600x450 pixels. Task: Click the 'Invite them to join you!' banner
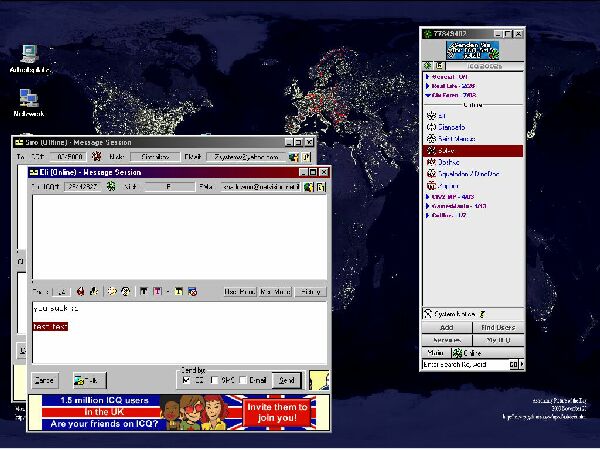point(277,412)
